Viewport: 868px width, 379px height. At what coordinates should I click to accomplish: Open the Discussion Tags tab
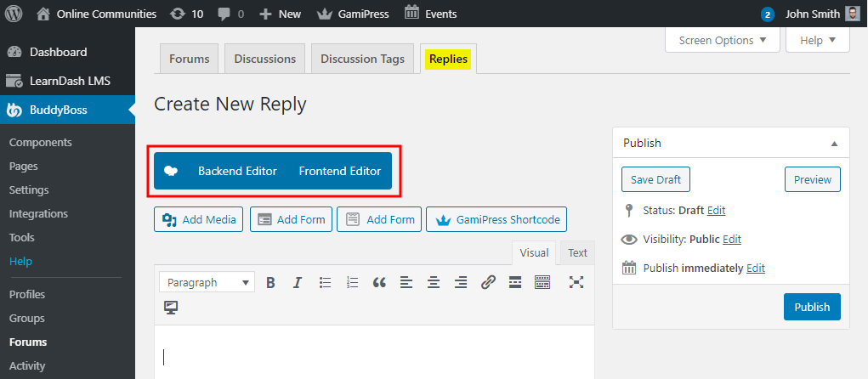362,59
